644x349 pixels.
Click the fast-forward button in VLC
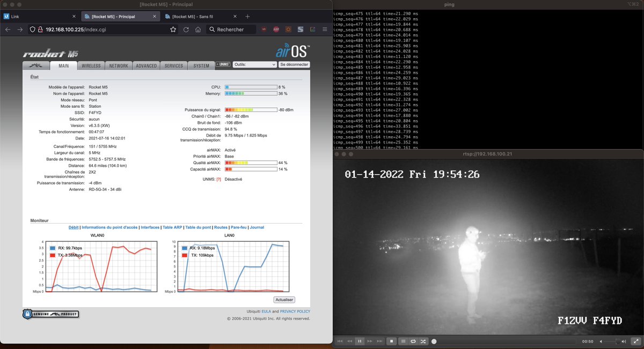point(370,341)
